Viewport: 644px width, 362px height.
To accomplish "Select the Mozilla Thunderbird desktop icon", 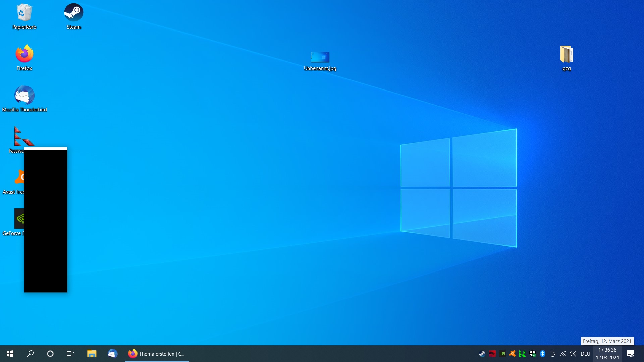I will click(x=24, y=96).
